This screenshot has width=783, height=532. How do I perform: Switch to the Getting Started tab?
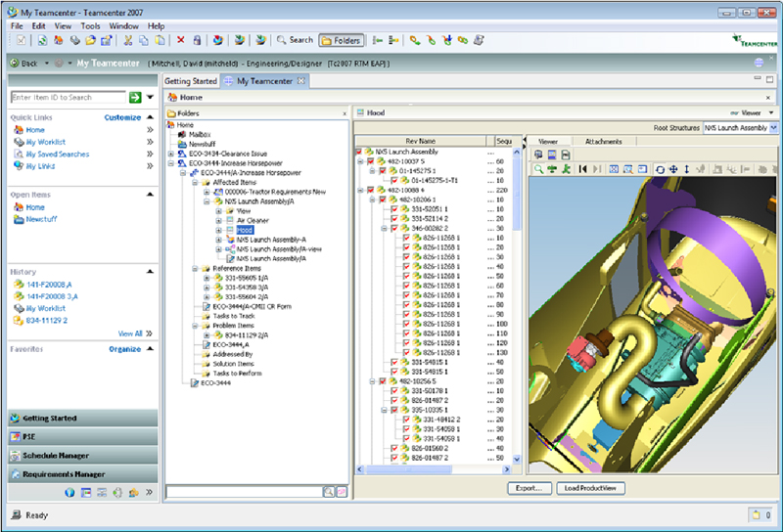pyautogui.click(x=191, y=81)
